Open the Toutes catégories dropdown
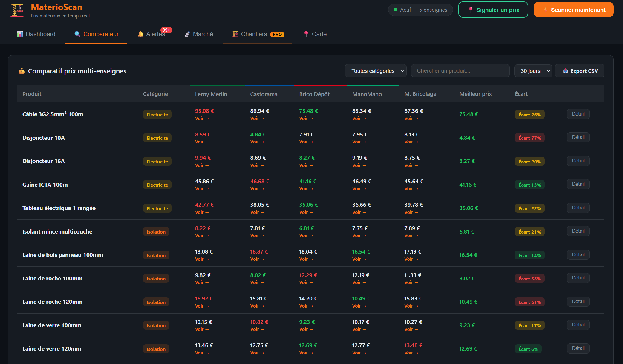This screenshot has width=623, height=364. pyautogui.click(x=376, y=71)
